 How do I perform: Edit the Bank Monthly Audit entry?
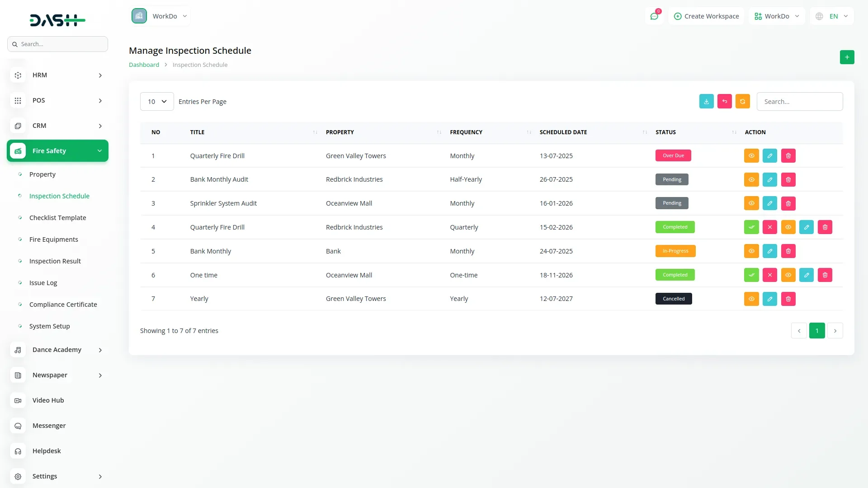pyautogui.click(x=769, y=179)
